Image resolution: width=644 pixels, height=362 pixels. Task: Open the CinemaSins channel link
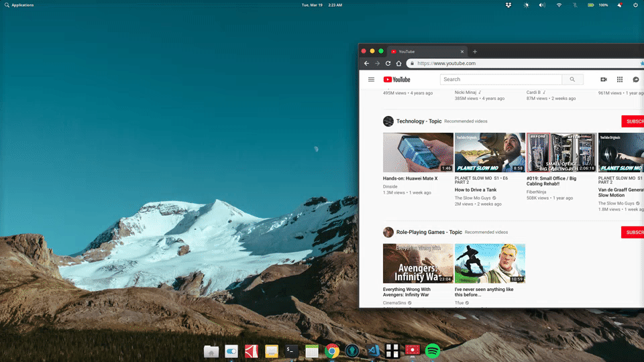click(x=394, y=303)
